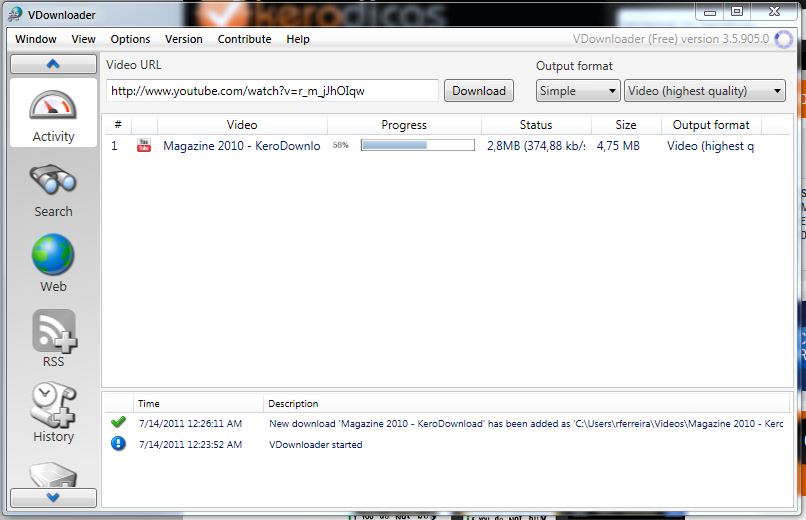Click the Output format column header

(x=711, y=125)
